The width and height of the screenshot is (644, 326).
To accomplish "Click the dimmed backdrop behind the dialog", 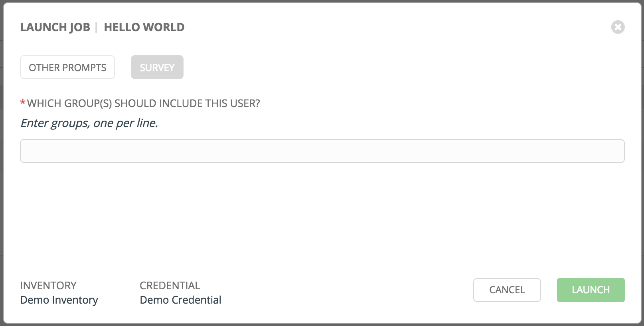I will point(2,160).
